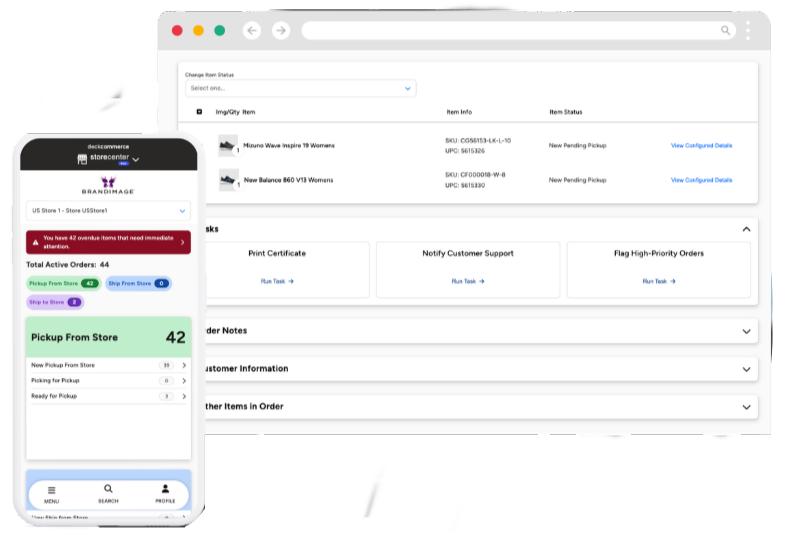Open the overdue items red alert banner
The width and height of the screenshot is (789, 533).
point(108,242)
